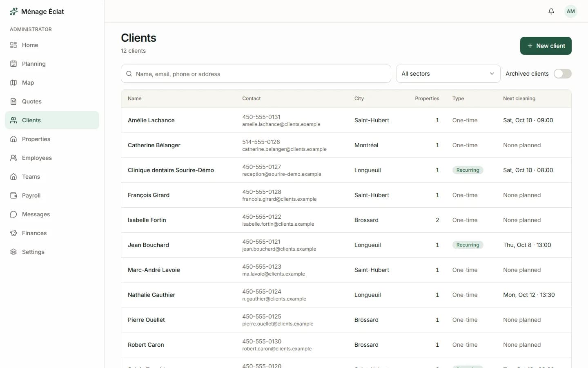Click Pierre Ouellet's city Brossard
The height and width of the screenshot is (368, 588).
coord(366,320)
